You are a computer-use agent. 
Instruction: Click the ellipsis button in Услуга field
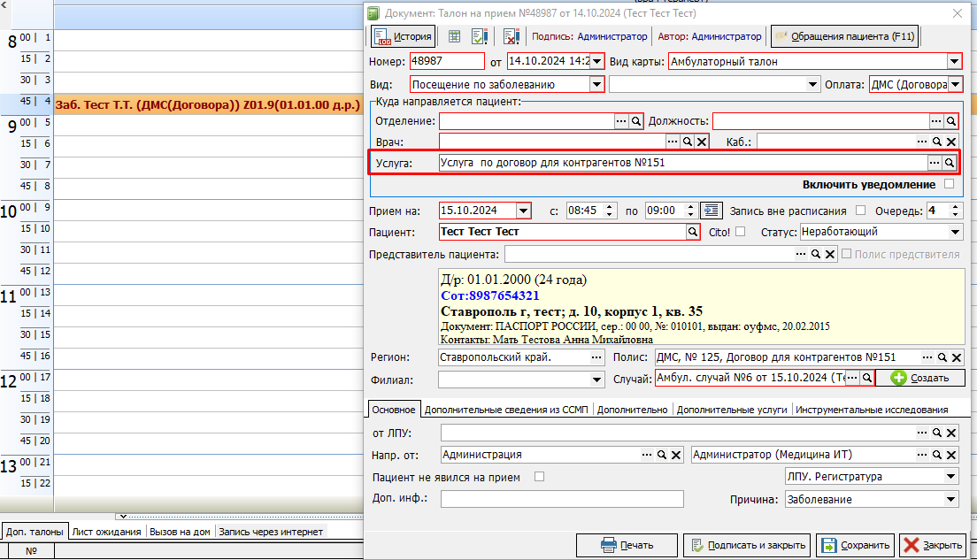[934, 163]
